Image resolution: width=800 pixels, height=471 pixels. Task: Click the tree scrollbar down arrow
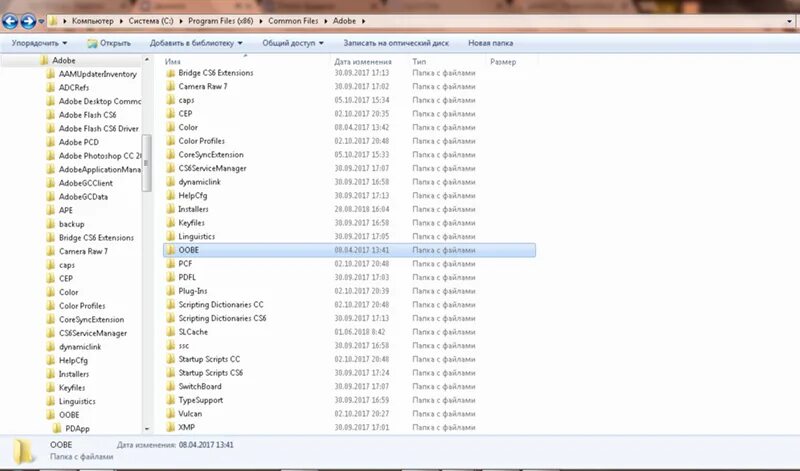click(147, 429)
